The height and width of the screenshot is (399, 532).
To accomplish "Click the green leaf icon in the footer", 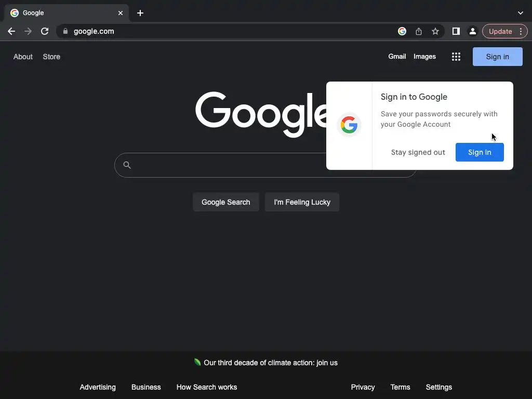I will point(197,362).
